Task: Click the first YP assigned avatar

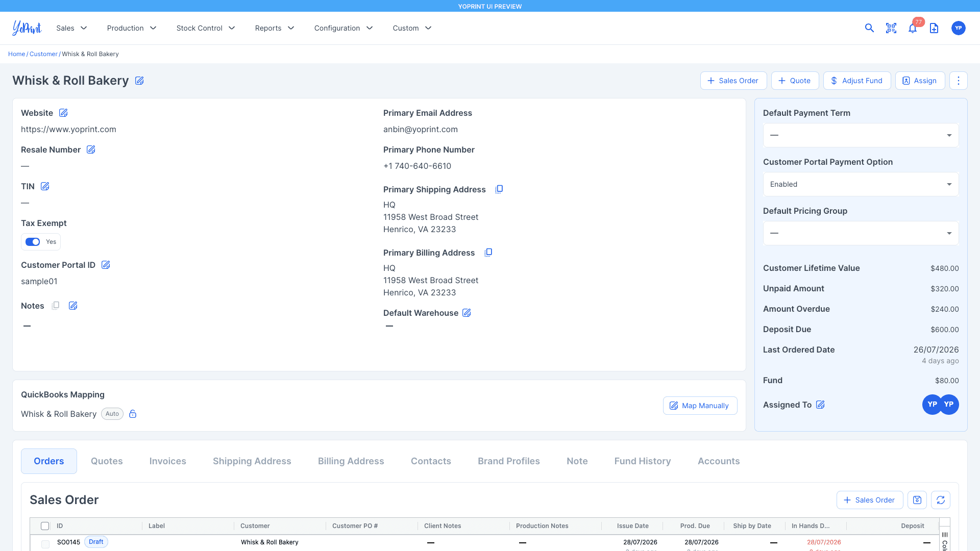Action: tap(932, 405)
